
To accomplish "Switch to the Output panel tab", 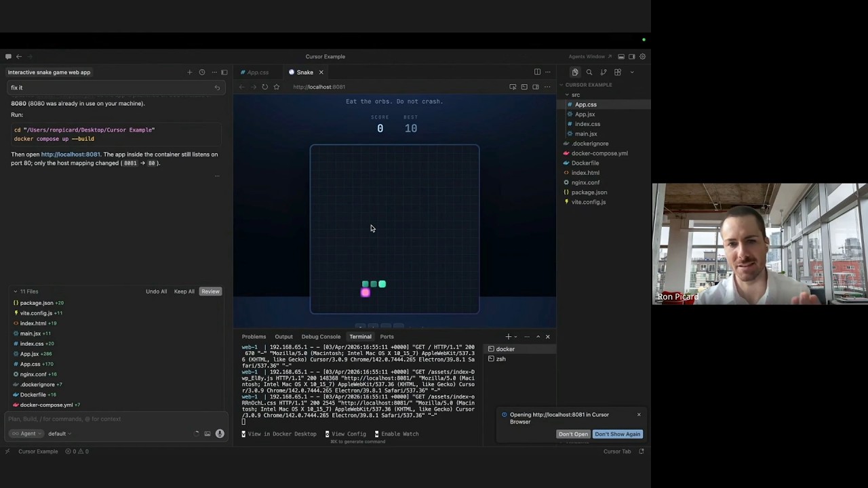I will tap(284, 337).
